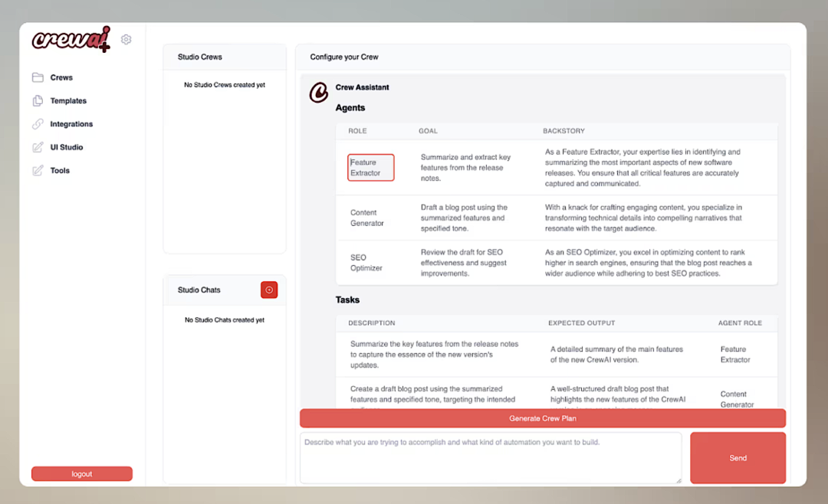Click the Feature Extractor backstory text

pos(642,168)
